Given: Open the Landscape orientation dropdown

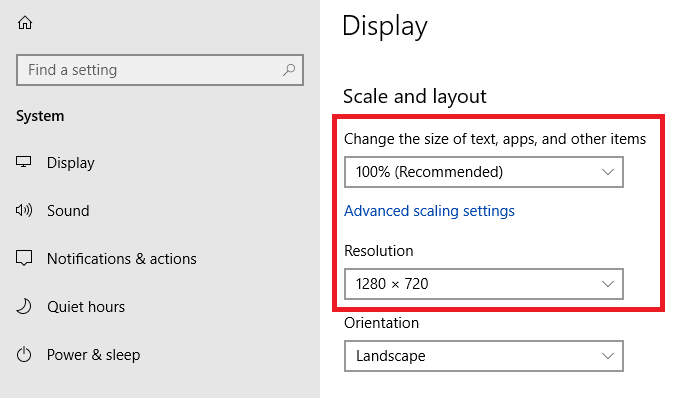Looking at the screenshot, I should pos(484,356).
